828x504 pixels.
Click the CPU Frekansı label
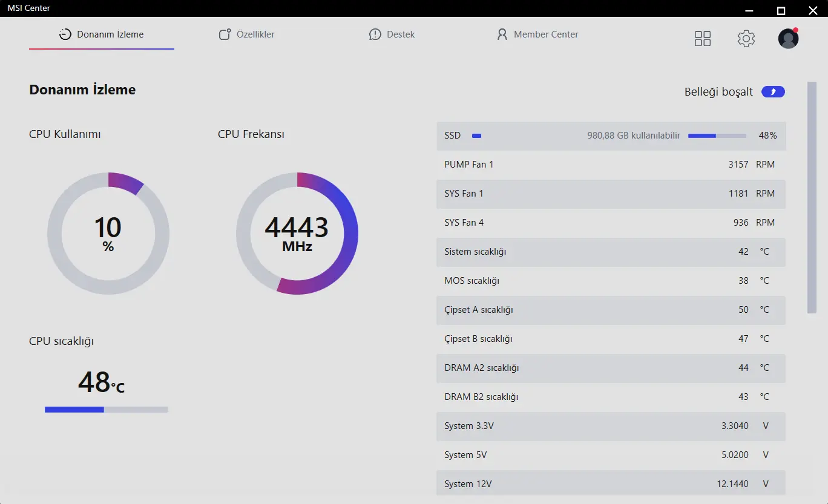[251, 134]
